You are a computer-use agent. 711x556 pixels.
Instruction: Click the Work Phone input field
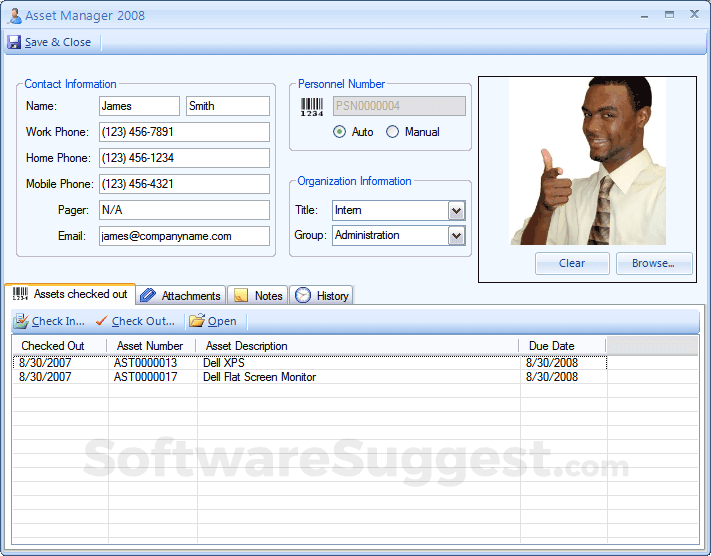click(x=185, y=132)
